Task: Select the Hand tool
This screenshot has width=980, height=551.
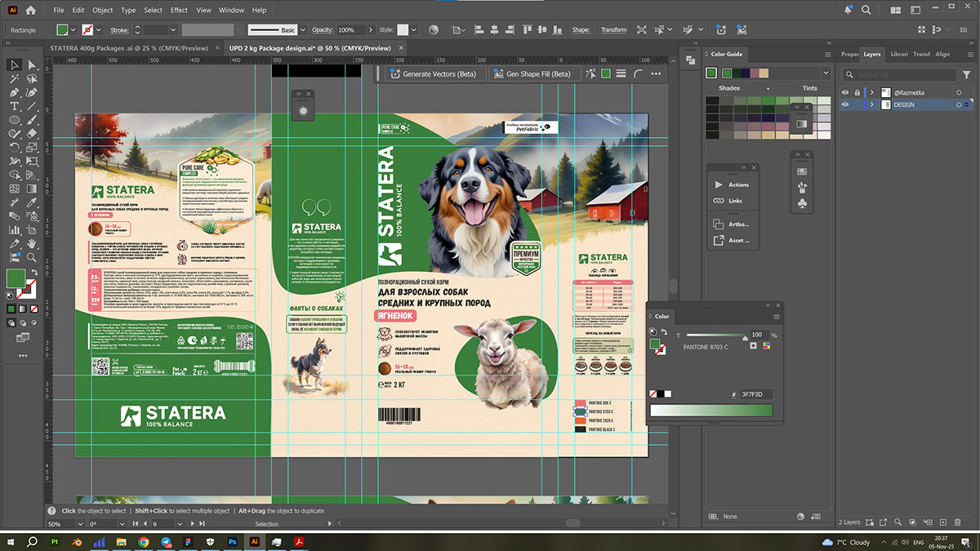Action: click(32, 243)
